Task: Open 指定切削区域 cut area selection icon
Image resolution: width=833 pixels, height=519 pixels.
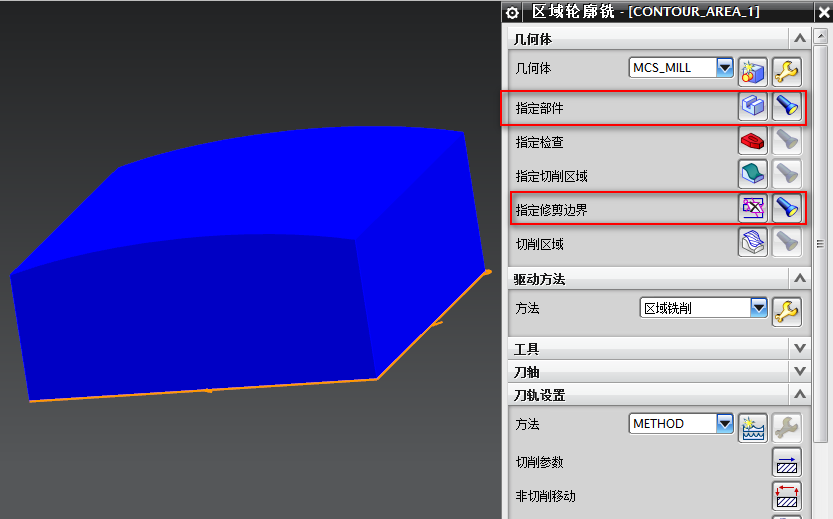Action: pyautogui.click(x=752, y=175)
